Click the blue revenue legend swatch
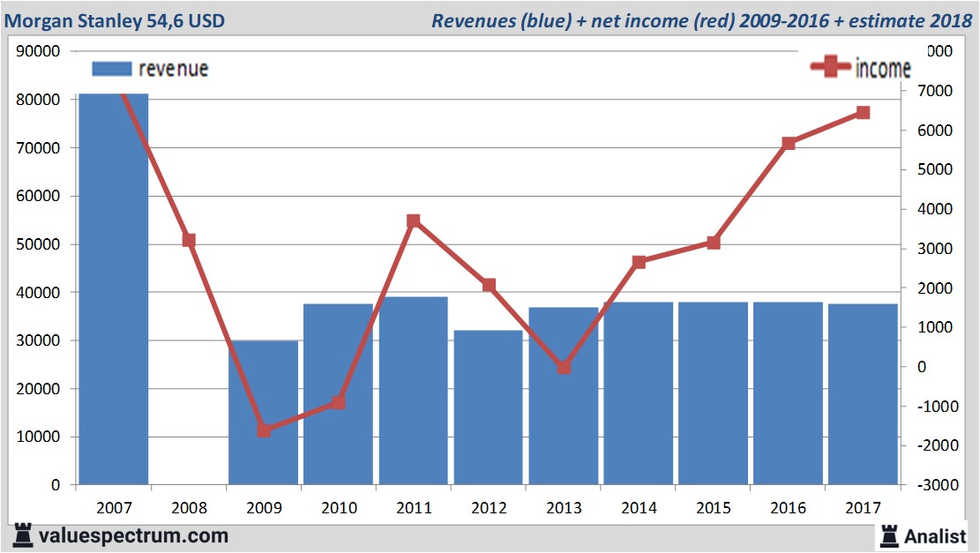This screenshot has height=553, width=980. (x=112, y=69)
